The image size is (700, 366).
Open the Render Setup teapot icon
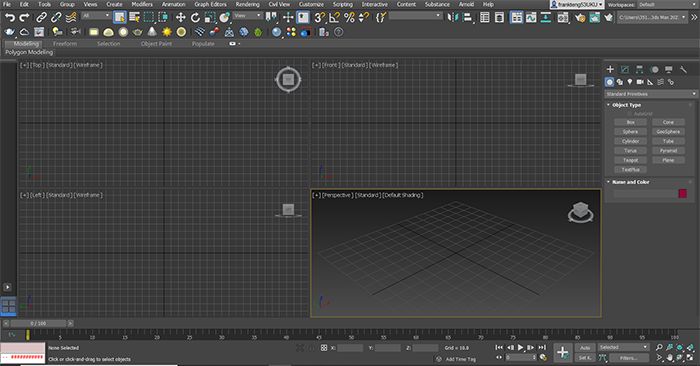tap(579, 17)
